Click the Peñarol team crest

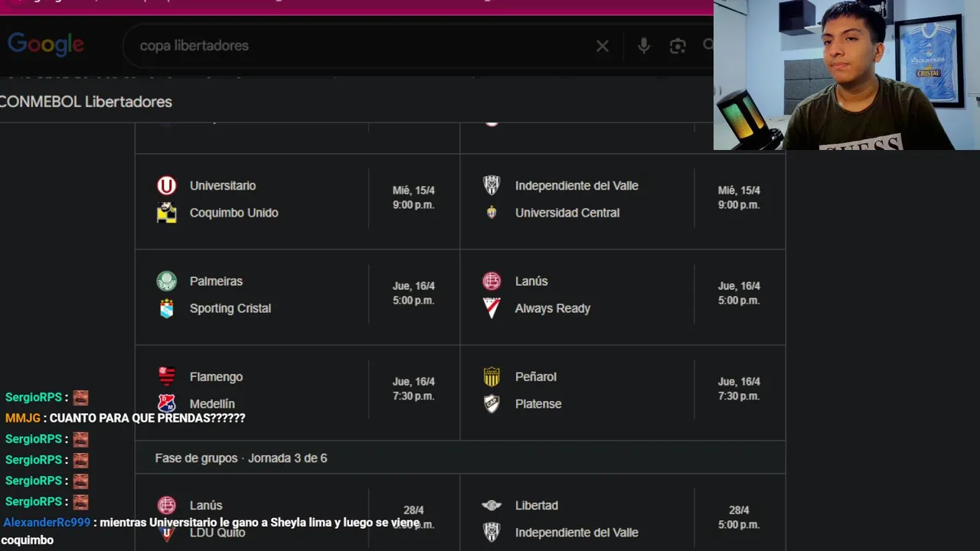point(492,377)
